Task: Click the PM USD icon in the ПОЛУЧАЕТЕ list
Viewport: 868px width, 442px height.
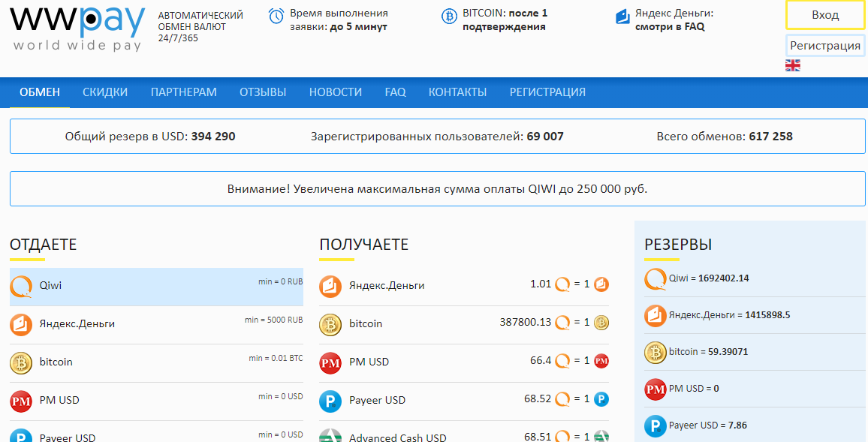Action: [x=330, y=362]
